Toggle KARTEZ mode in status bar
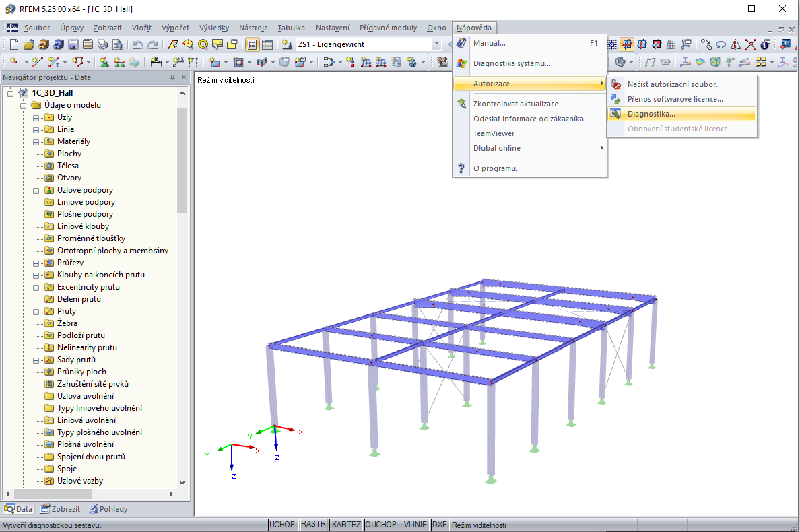 click(346, 525)
